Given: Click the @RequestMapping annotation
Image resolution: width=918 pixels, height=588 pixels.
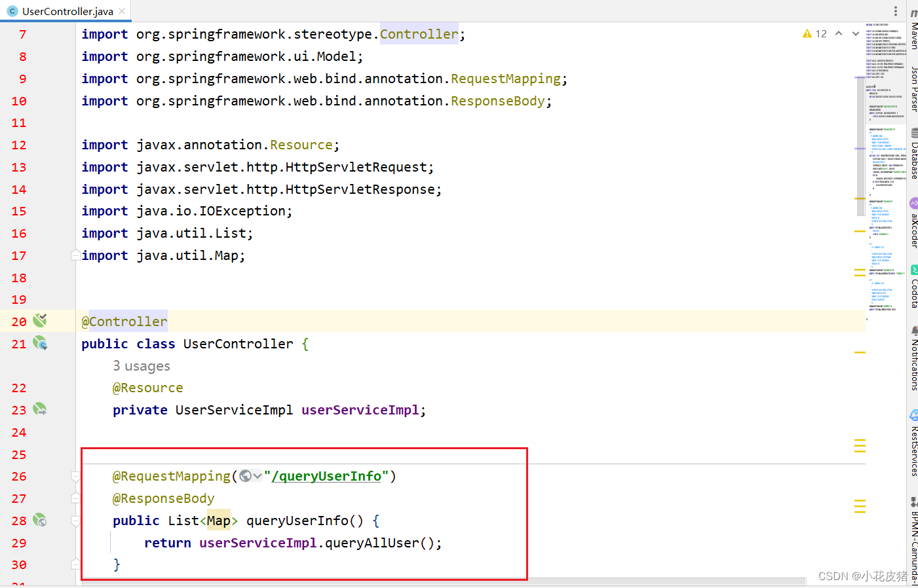Looking at the screenshot, I should pos(172,476).
